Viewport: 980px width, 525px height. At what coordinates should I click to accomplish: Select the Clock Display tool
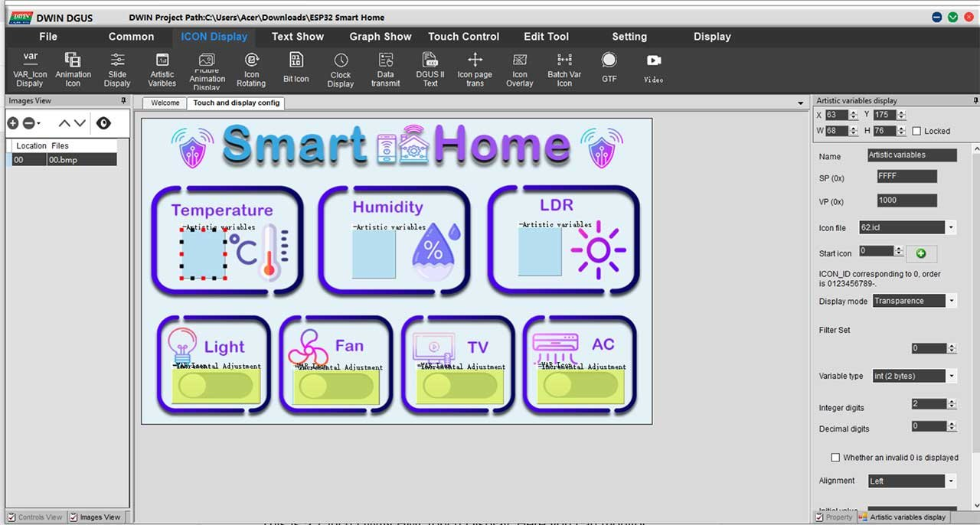pos(341,69)
